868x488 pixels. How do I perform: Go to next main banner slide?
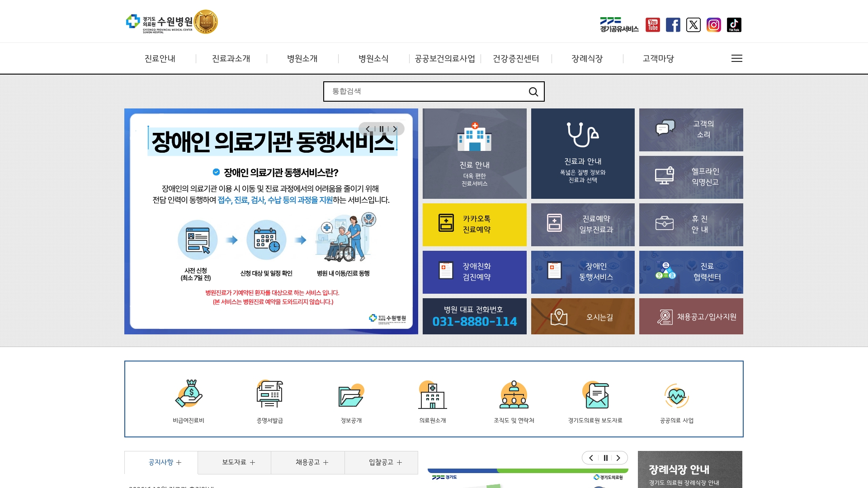point(395,129)
